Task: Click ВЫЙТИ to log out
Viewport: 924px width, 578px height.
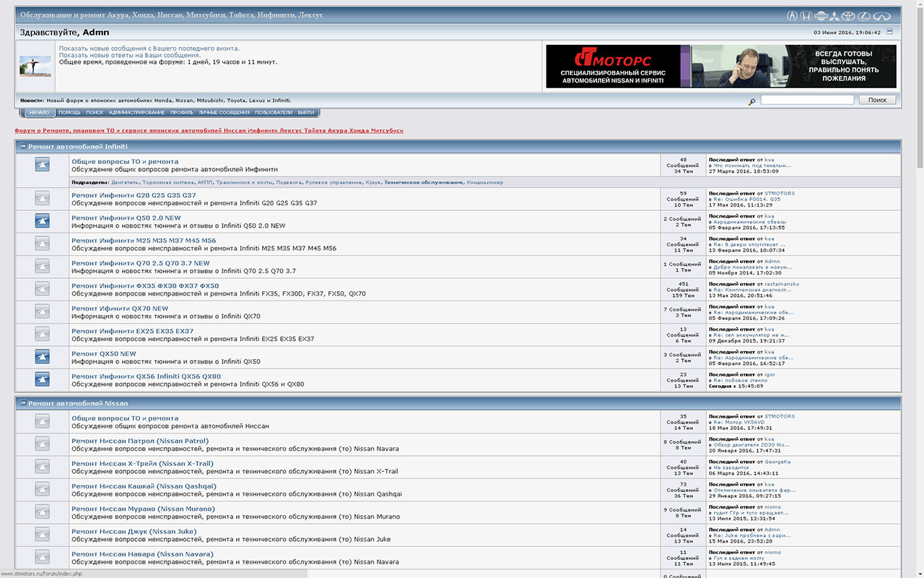Action: tap(306, 113)
